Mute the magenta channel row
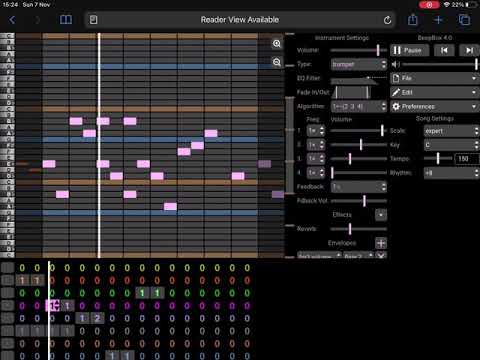 click(x=7, y=306)
